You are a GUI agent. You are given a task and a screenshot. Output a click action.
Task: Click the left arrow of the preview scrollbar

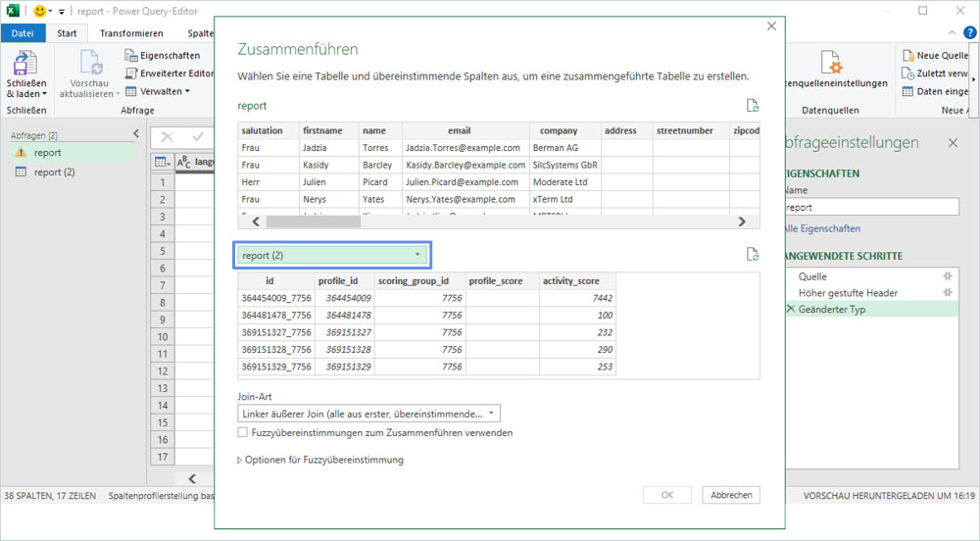click(x=256, y=221)
